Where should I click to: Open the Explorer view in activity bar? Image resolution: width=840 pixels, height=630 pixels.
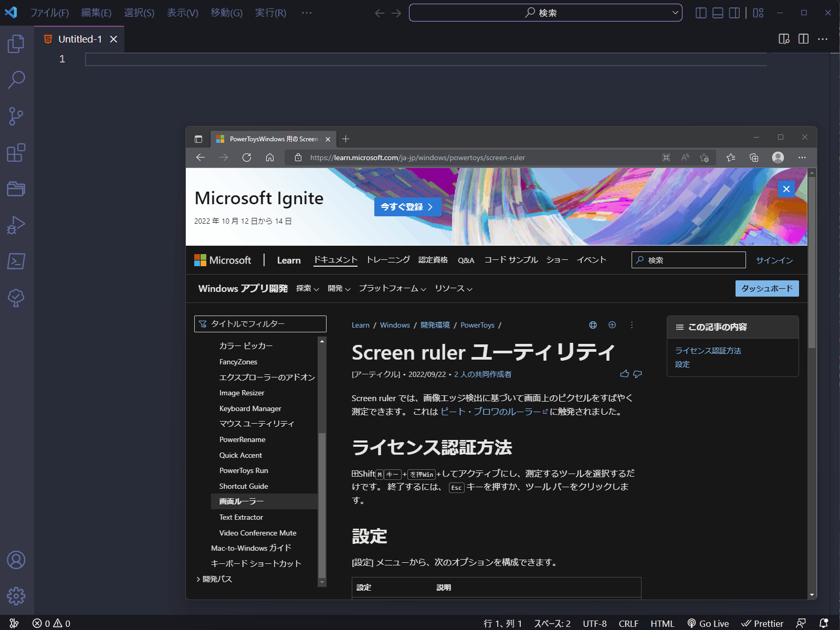point(16,44)
